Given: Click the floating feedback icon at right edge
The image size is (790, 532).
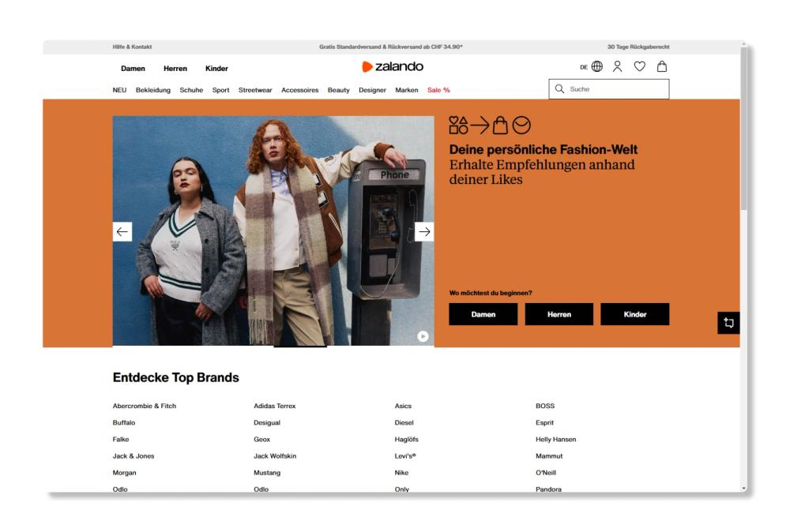Looking at the screenshot, I should point(728,323).
